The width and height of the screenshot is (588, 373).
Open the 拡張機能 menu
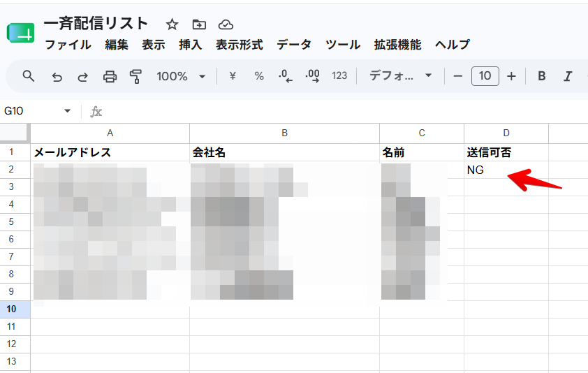pos(397,45)
